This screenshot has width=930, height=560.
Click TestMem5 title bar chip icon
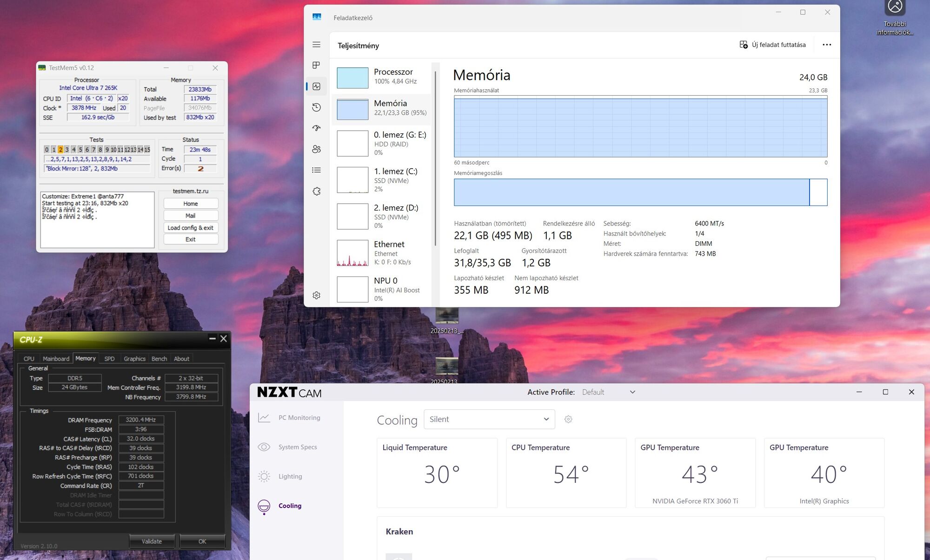(x=42, y=68)
